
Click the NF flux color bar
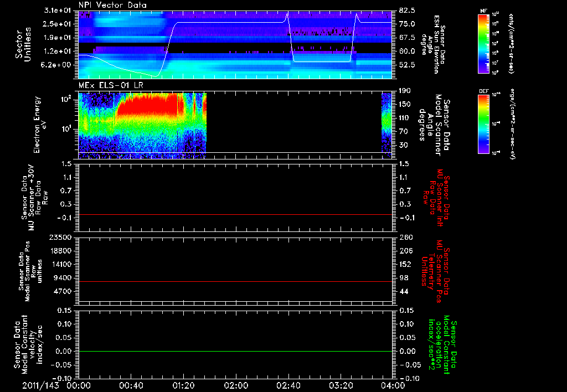pos(483,44)
